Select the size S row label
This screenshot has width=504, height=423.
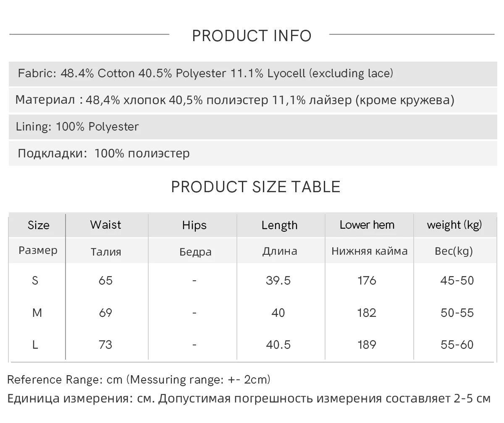coord(35,280)
